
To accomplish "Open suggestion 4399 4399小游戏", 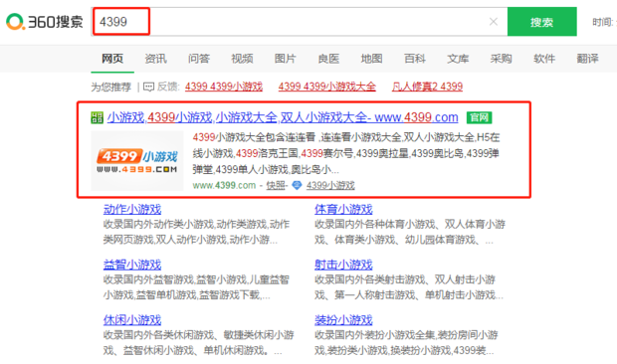I will point(224,87).
